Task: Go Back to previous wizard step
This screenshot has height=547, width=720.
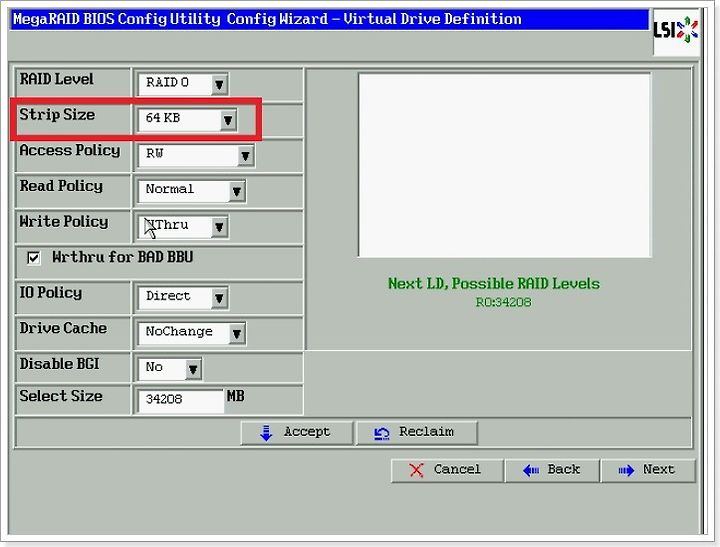Action: (552, 470)
